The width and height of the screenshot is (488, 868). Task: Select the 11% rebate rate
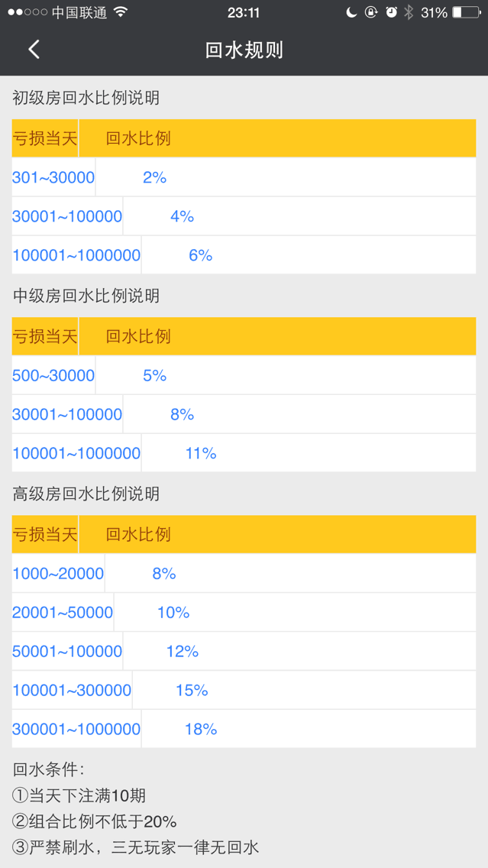[201, 453]
